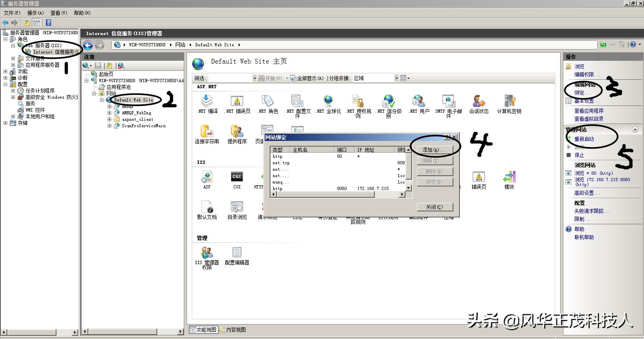Select ScanProServiceMain in connections tree
The width and height of the screenshot is (644, 339).
click(x=143, y=126)
